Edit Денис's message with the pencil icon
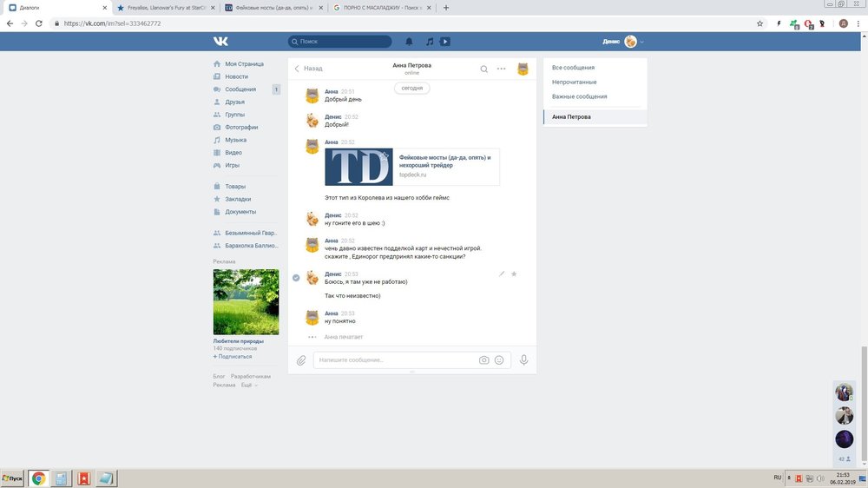The image size is (868, 488). coord(501,274)
